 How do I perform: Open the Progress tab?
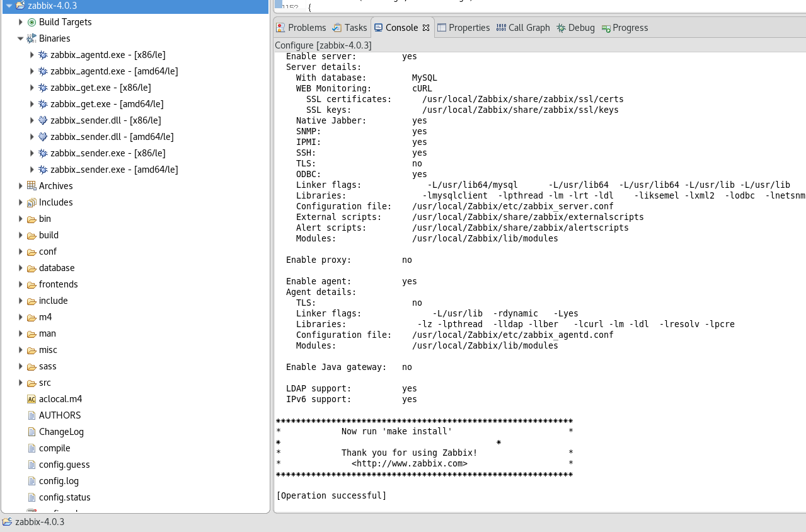coord(625,28)
